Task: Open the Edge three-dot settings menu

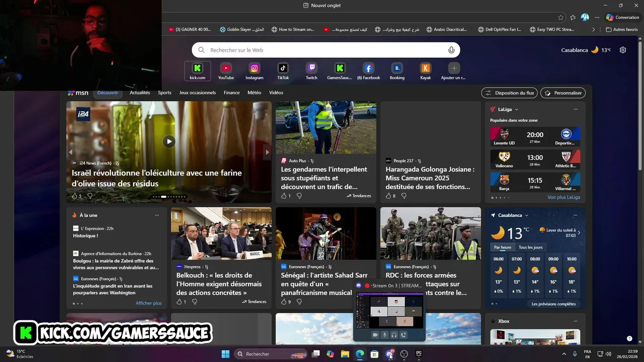Action: [x=597, y=17]
